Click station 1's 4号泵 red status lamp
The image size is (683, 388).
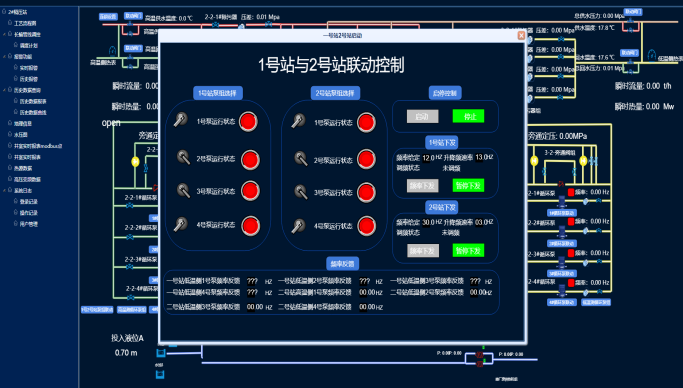(x=251, y=226)
